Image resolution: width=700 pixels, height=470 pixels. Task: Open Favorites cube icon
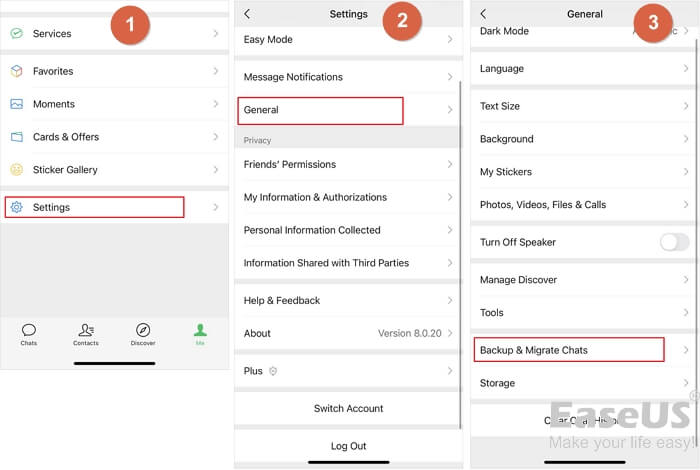pos(16,71)
